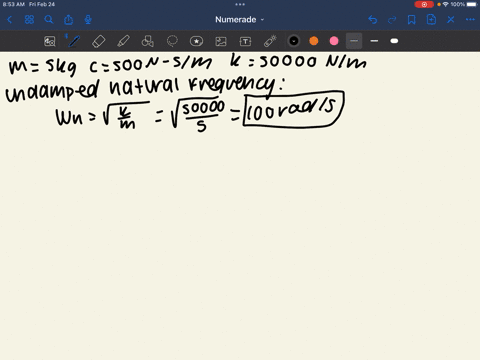Add a new page
Viewport: 480px width, 360px height.
click(x=431, y=20)
